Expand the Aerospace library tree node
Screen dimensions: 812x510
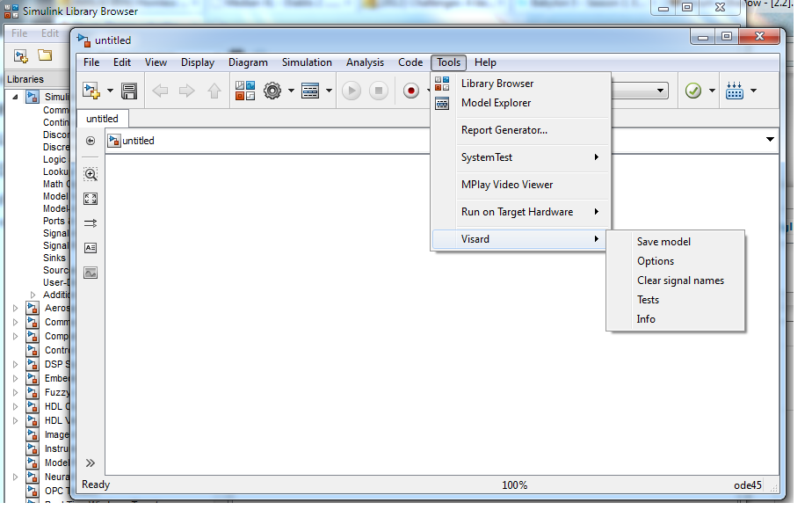[15, 308]
